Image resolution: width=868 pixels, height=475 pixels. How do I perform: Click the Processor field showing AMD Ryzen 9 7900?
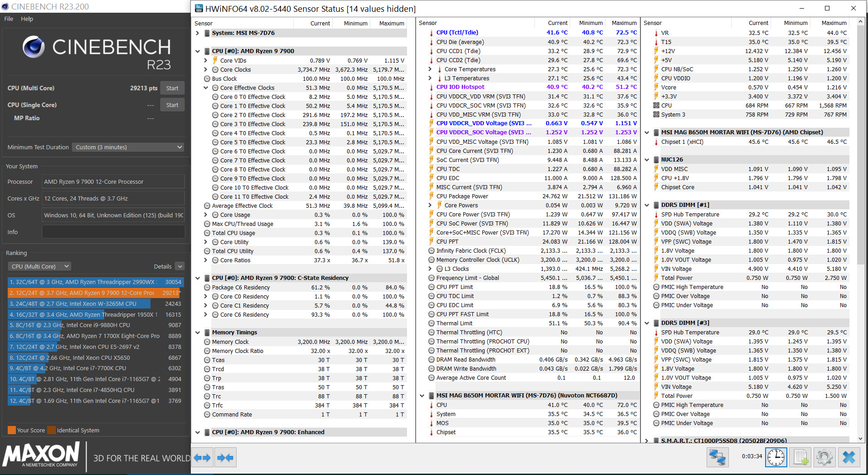coord(113,181)
